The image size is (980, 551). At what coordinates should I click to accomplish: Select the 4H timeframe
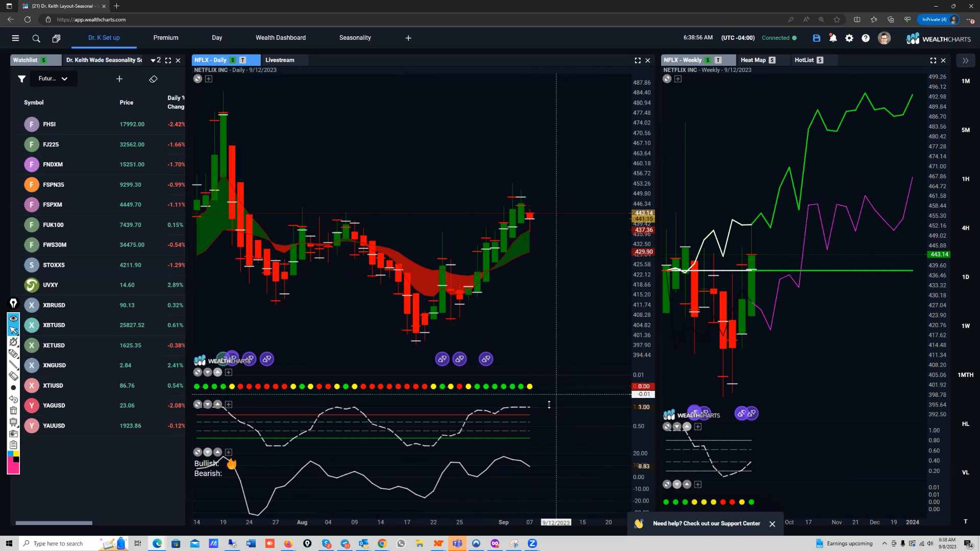pyautogui.click(x=966, y=228)
